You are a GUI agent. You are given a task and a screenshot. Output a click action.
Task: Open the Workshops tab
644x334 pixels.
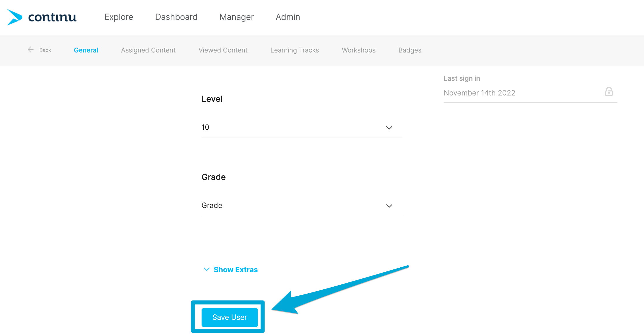[359, 50]
